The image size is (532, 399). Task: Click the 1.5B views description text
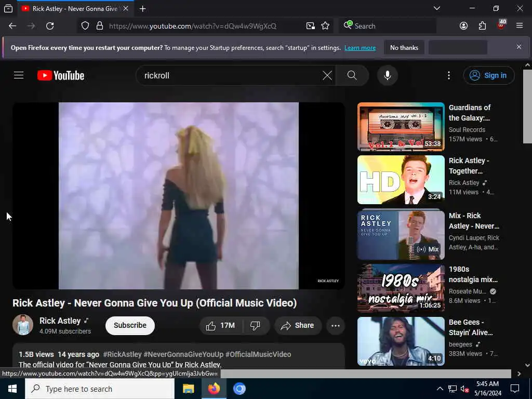(36, 354)
